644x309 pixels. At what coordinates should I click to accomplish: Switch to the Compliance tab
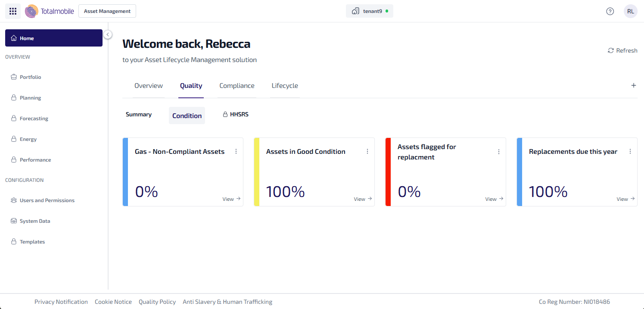click(237, 86)
